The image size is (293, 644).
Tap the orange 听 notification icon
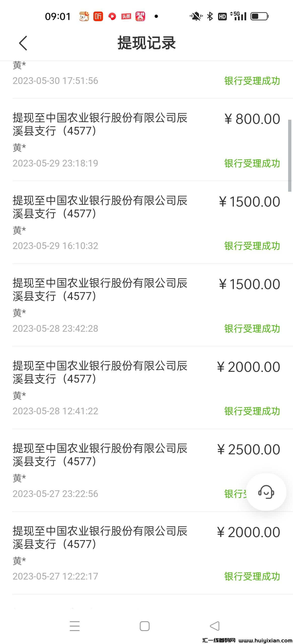pyautogui.click(x=98, y=17)
